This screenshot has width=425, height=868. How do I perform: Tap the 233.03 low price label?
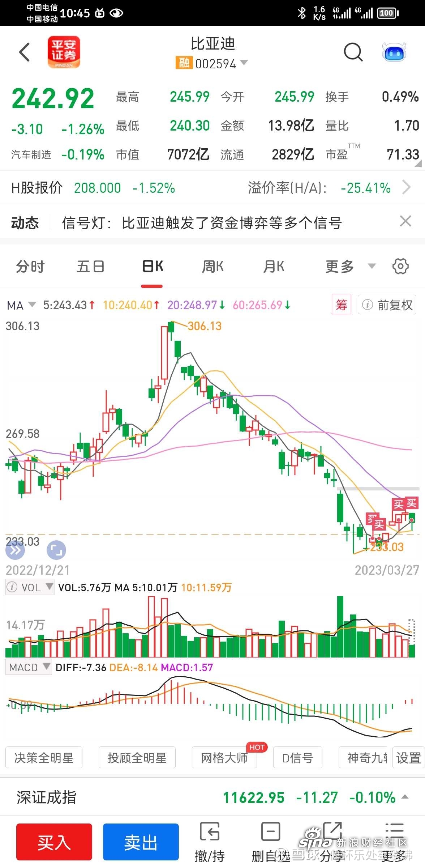[386, 547]
